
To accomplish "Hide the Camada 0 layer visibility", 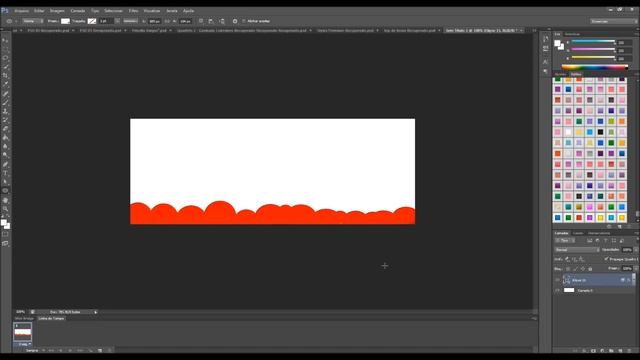I will tap(557, 290).
